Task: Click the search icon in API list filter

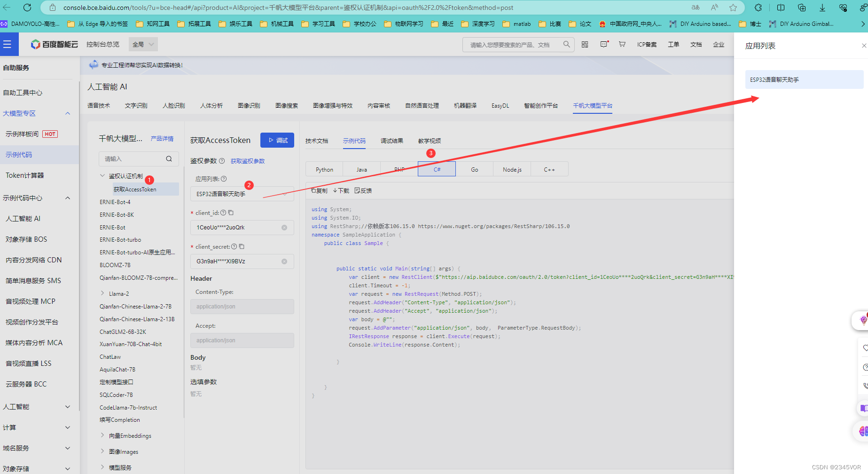Action: [169, 159]
